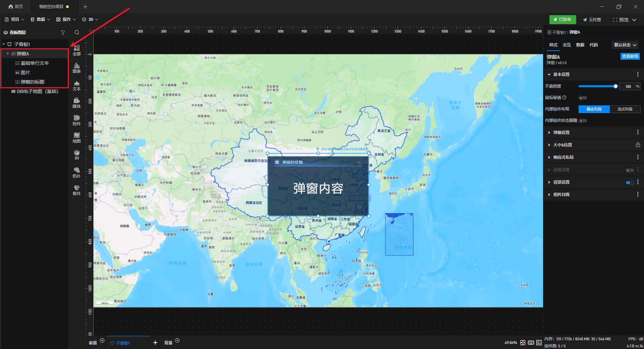Click the 查看教程 button
Screen dimensions: 644x349
click(x=630, y=56)
